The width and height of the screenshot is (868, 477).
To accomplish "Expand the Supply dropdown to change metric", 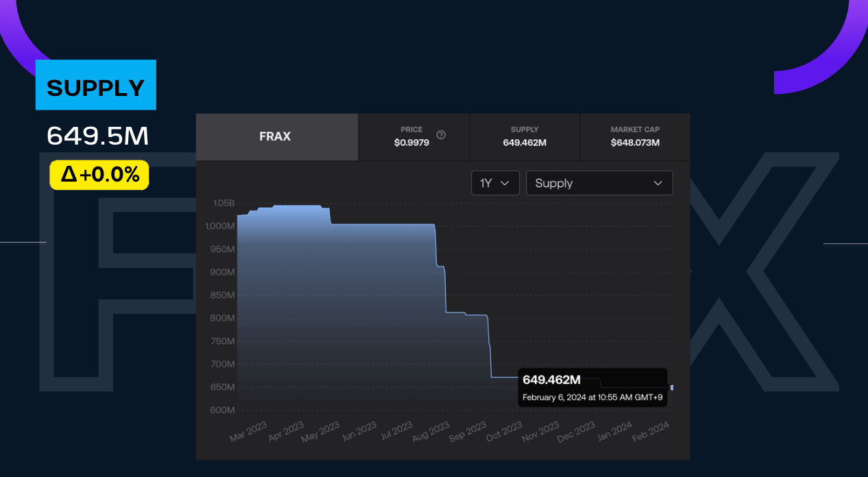I will (x=599, y=183).
